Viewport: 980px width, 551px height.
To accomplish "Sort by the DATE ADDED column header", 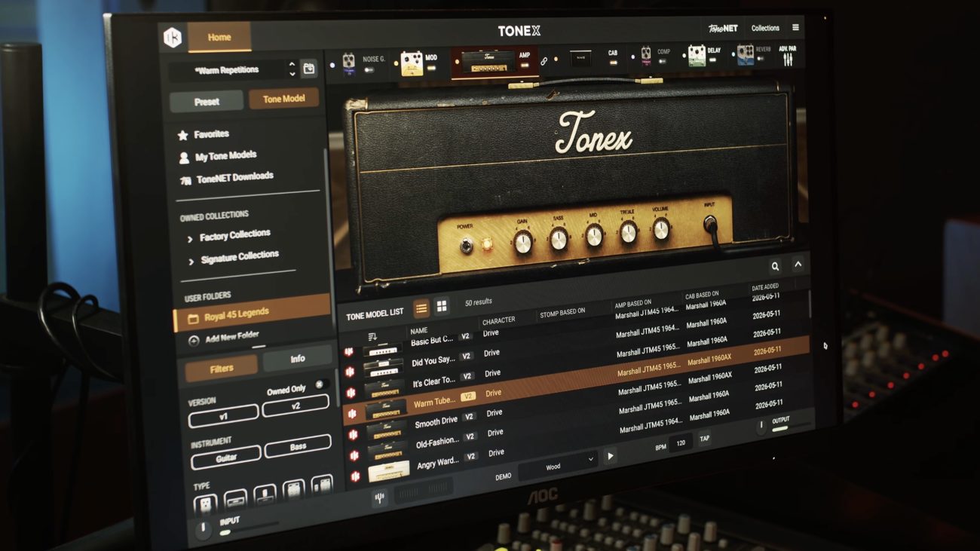I will 765,287.
